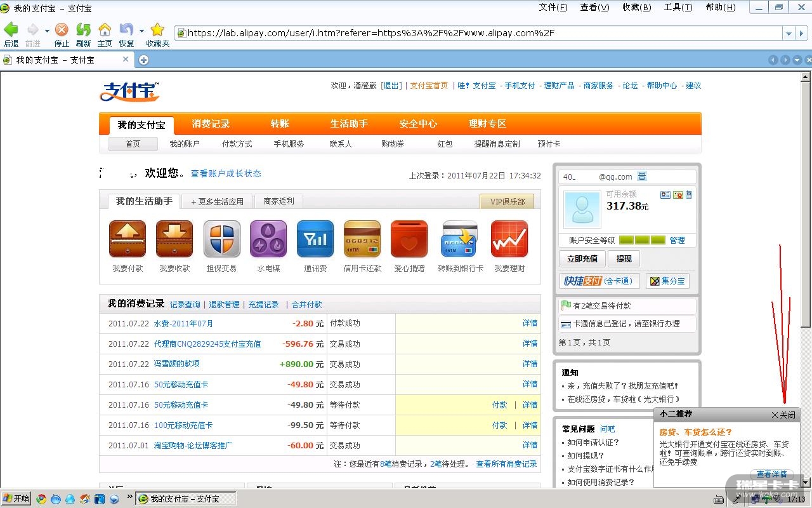The height and width of the screenshot is (508, 812).
Task: Open 查看账户成长状态 link
Action: coord(226,173)
